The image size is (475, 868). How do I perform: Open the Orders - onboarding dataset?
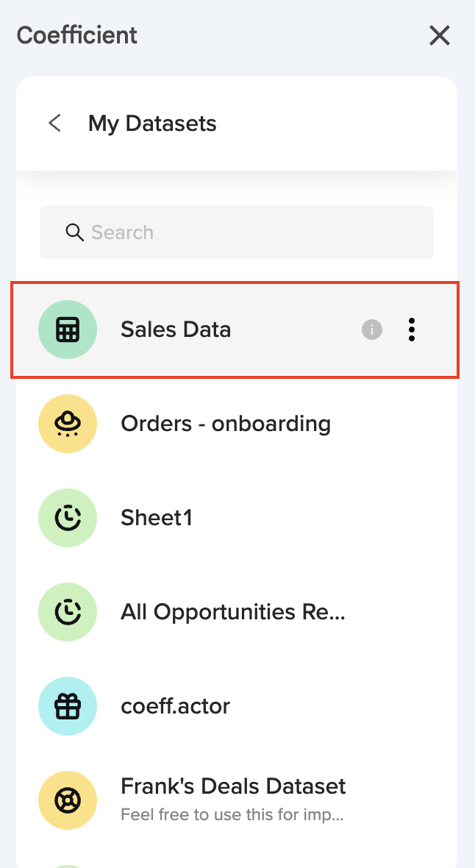tap(225, 424)
